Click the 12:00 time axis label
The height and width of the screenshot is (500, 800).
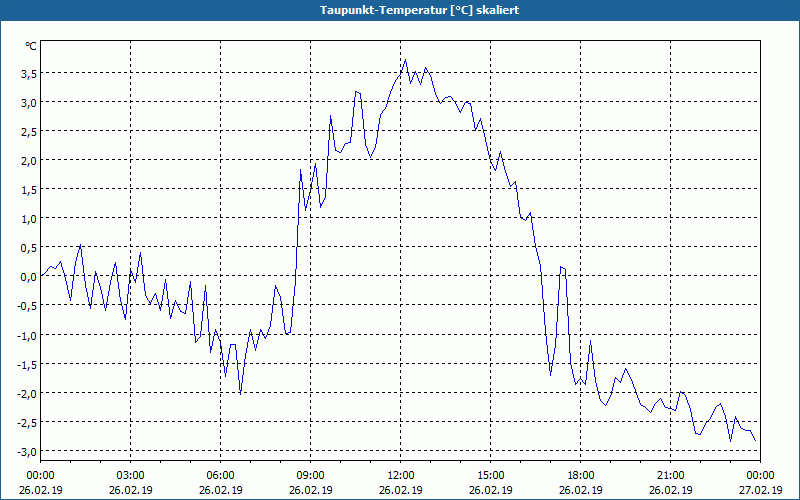click(x=401, y=476)
